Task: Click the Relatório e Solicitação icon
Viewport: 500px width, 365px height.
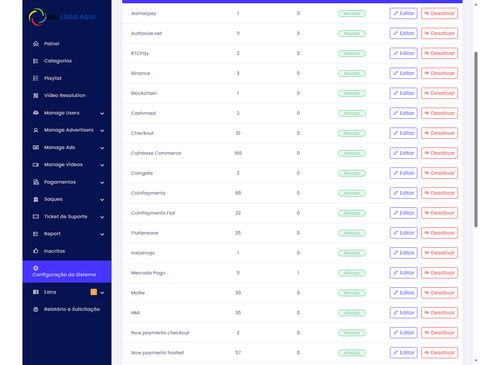Action: coord(36,309)
